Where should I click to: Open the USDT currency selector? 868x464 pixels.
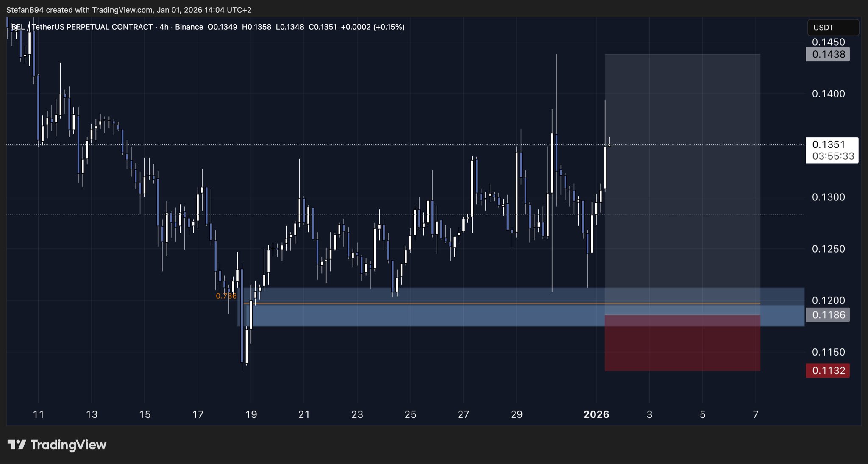(x=832, y=28)
